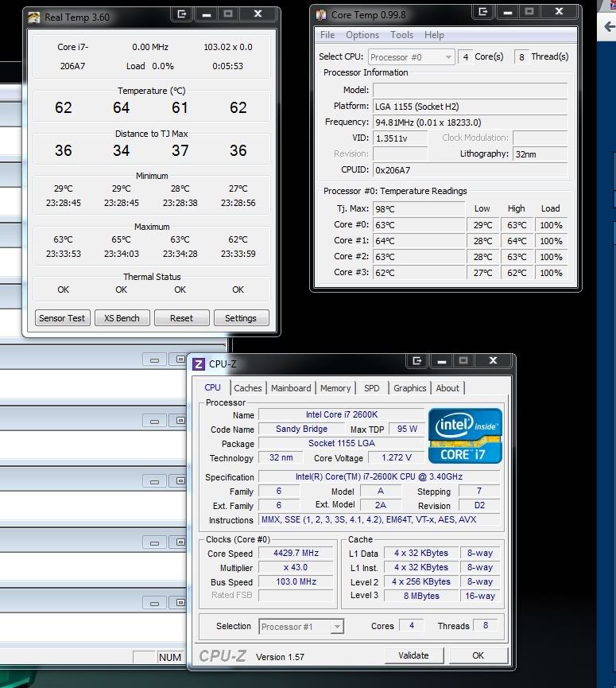Viewport: 616px width, 688px height.
Task: Click Core Temp's extra title bar arrow button
Action: tap(482, 12)
